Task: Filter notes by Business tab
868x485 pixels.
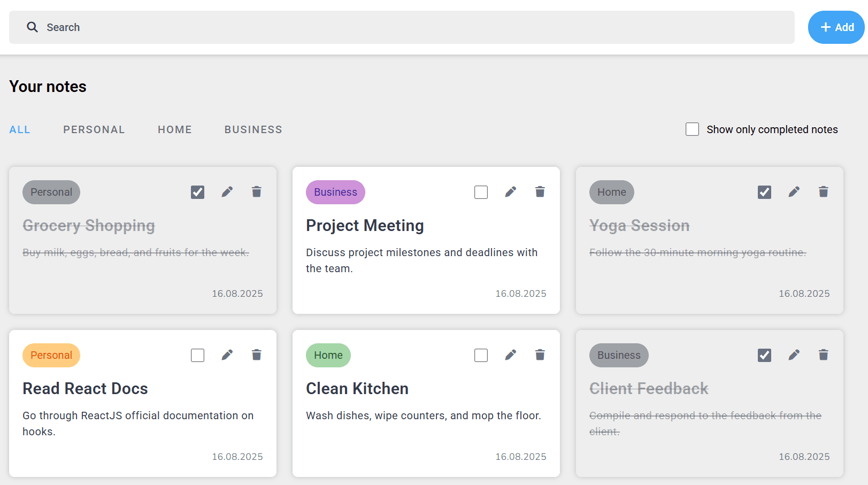Action: [x=253, y=130]
